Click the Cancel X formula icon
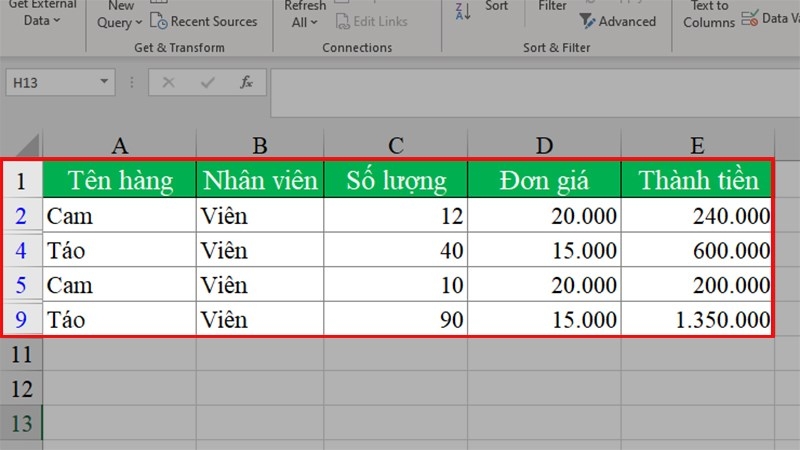Viewport: 800px width, 450px height. coord(168,82)
